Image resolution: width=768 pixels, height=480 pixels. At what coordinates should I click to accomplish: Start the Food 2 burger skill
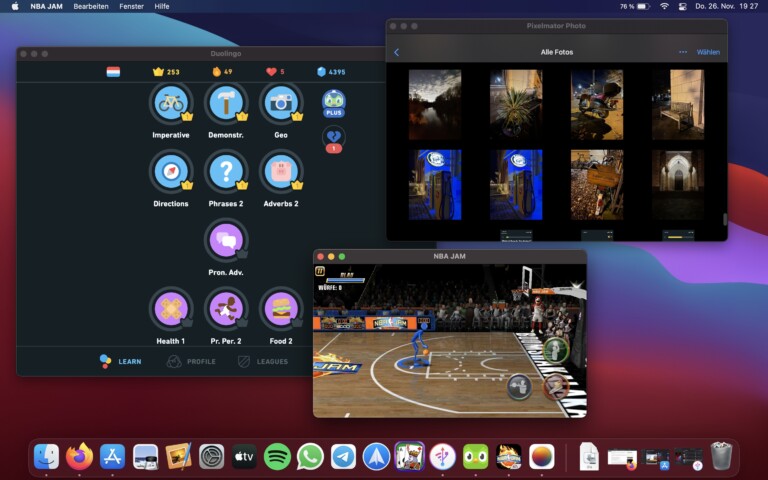click(281, 309)
